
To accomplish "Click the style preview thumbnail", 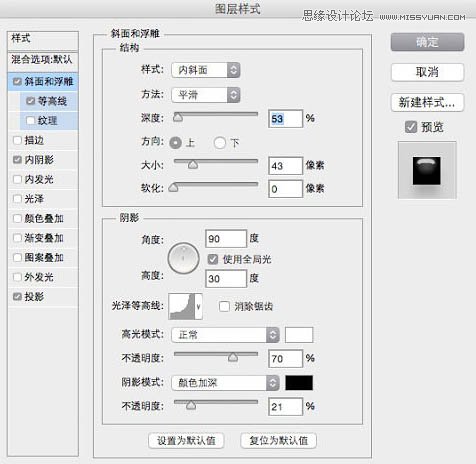I will coord(427,170).
